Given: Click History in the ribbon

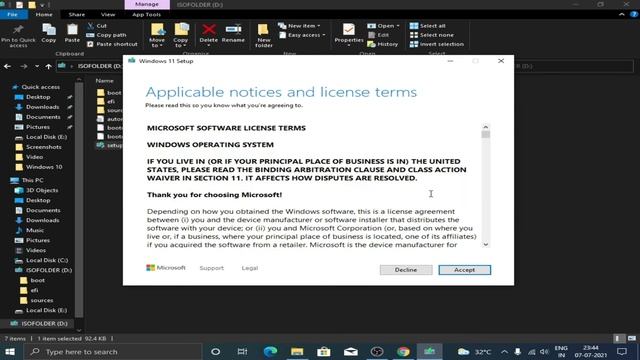Looking at the screenshot, I should pyautogui.click(x=383, y=44).
